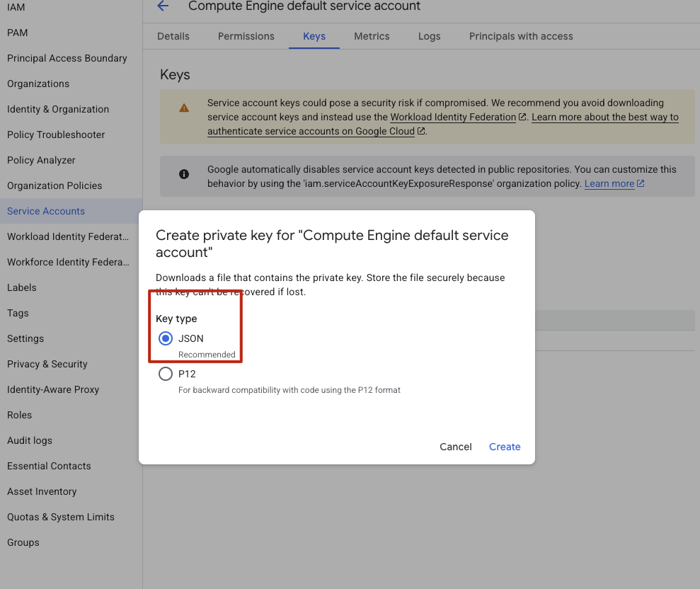The height and width of the screenshot is (589, 700).
Task: Go to Organization Policies
Action: [54, 185]
